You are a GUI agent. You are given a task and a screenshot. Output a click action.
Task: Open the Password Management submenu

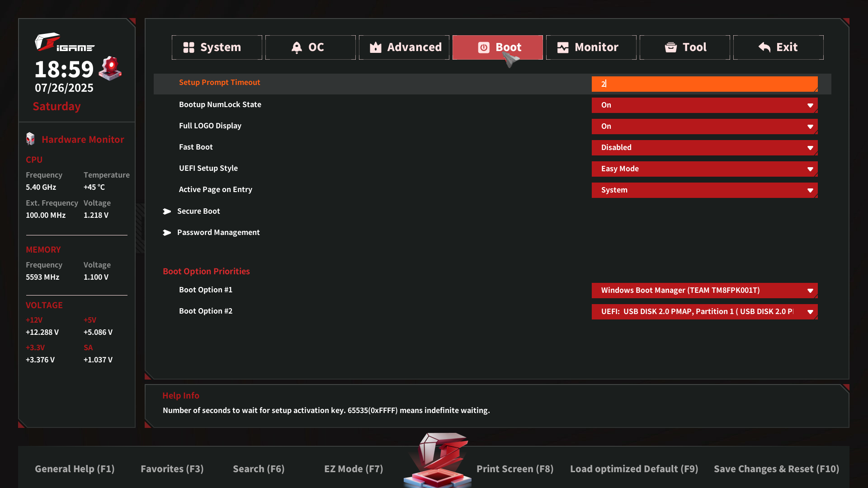(x=218, y=232)
